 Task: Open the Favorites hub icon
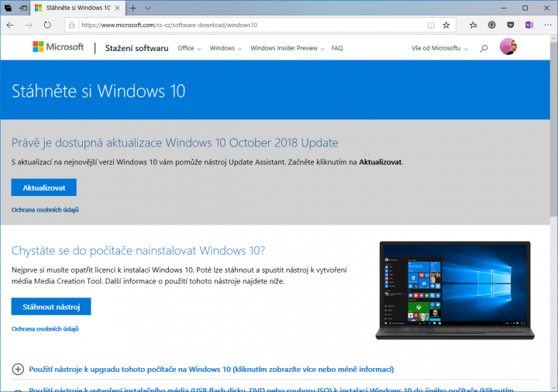pyautogui.click(x=473, y=25)
